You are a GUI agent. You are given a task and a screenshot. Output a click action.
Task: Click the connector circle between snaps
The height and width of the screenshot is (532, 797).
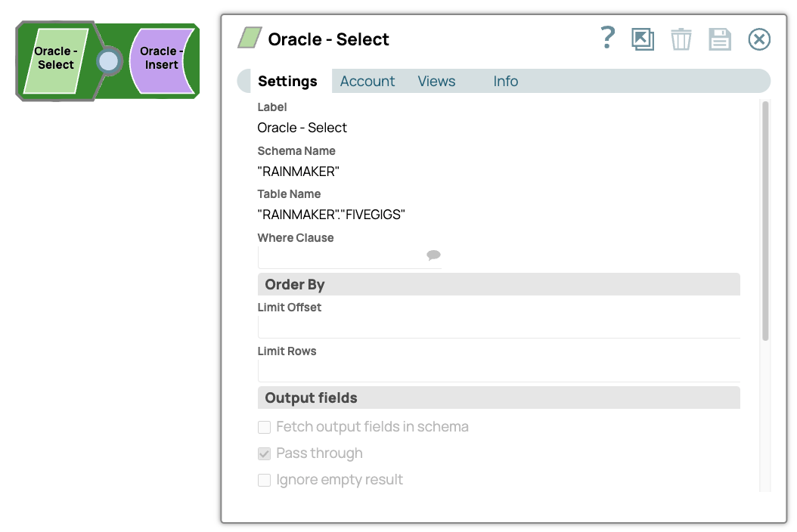pos(109,61)
